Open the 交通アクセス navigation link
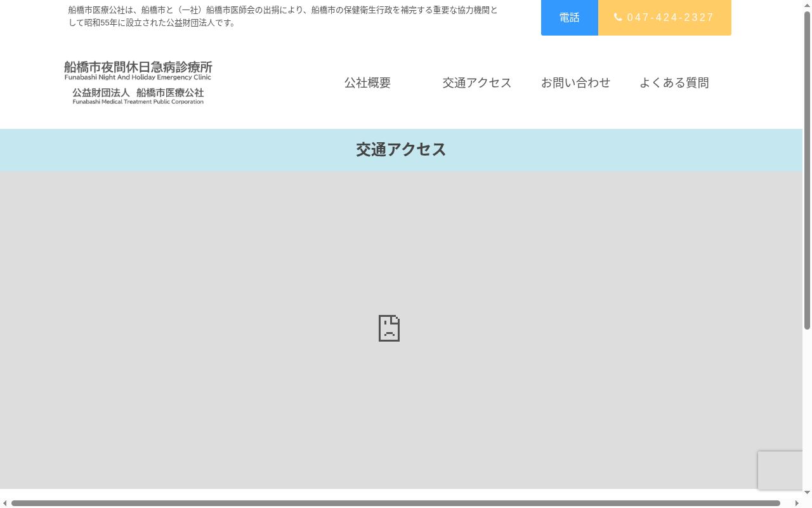Screen dimensions: 812x508 point(477,83)
